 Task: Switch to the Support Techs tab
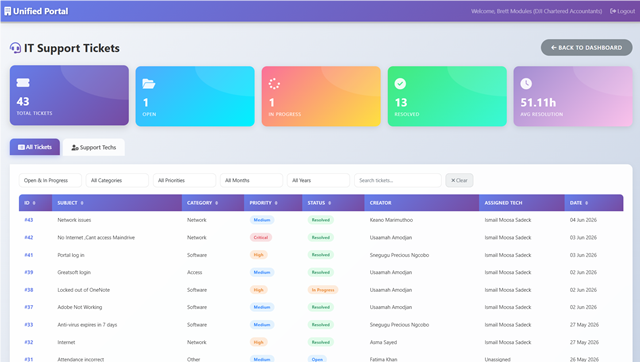coord(94,147)
